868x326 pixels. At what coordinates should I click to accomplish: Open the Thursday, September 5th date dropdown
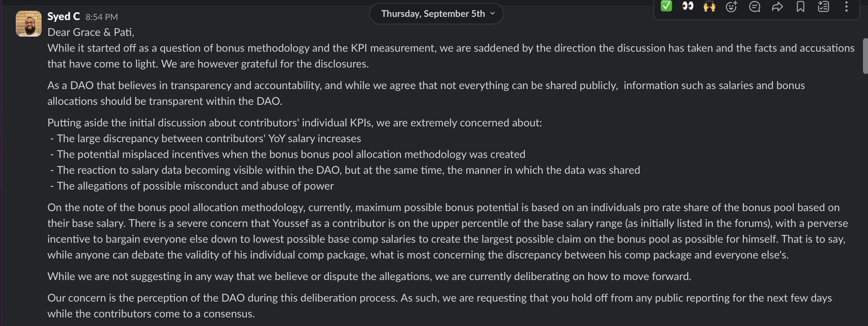coord(436,14)
